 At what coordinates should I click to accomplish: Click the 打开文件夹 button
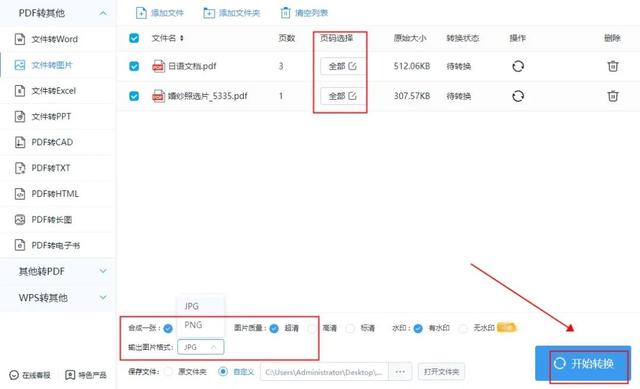[x=441, y=372]
